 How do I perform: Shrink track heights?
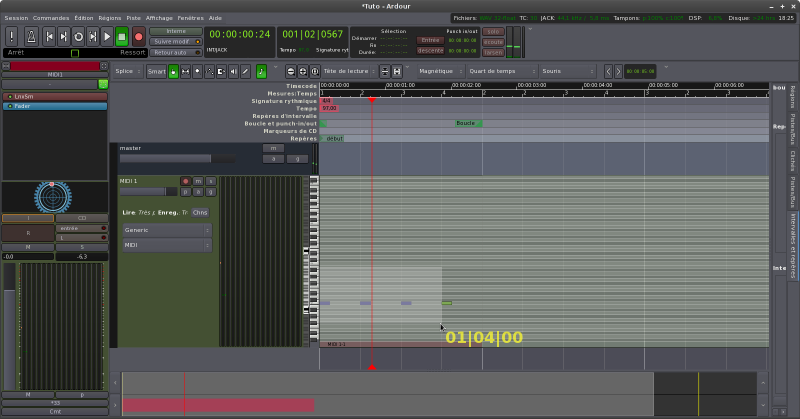tap(385, 71)
